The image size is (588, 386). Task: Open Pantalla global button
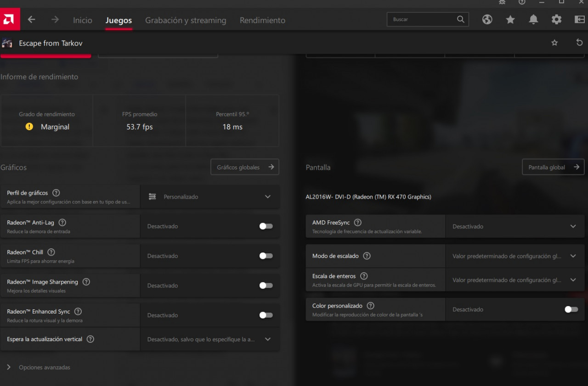[553, 167]
